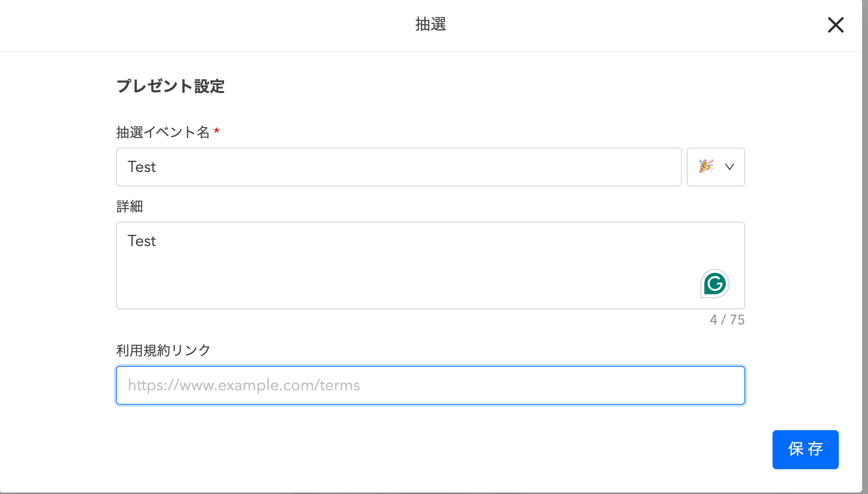Image resolution: width=868 pixels, height=494 pixels.
Task: Place cursor on "Test" in 詳細 textarea
Action: tap(142, 241)
